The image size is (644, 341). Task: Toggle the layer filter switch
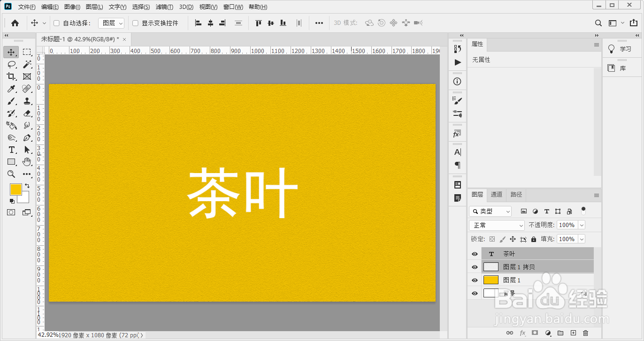pos(583,210)
